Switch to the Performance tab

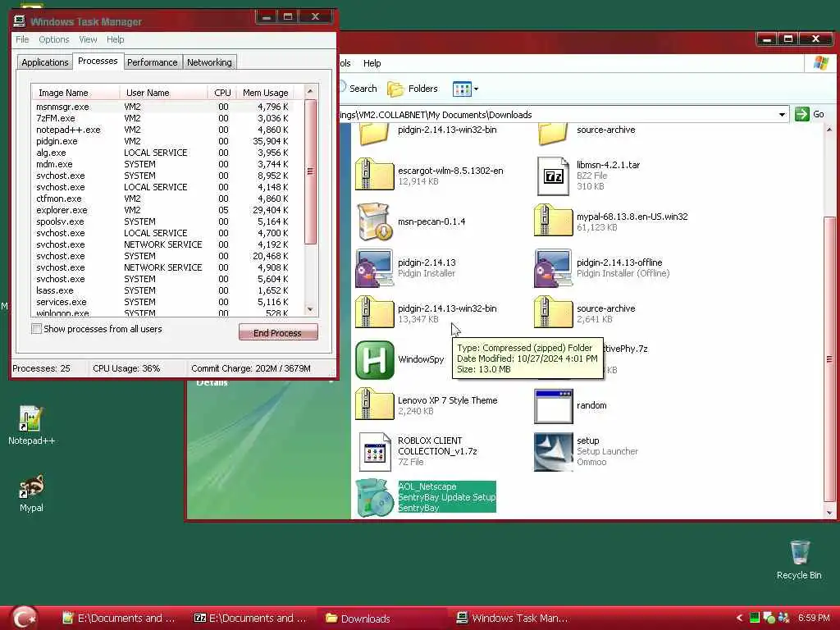[152, 62]
